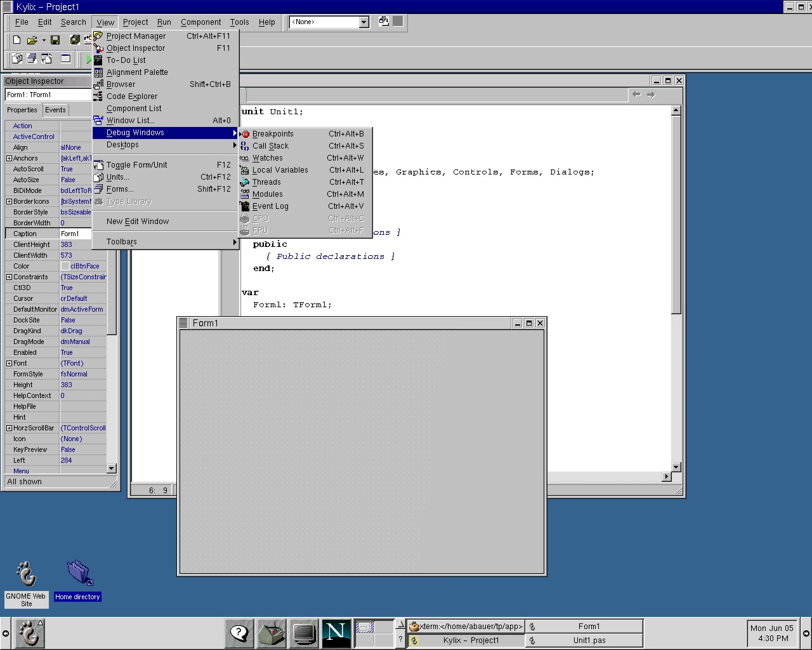This screenshot has width=812, height=650.
Task: Click the back arrow in code editor
Action: click(x=636, y=95)
